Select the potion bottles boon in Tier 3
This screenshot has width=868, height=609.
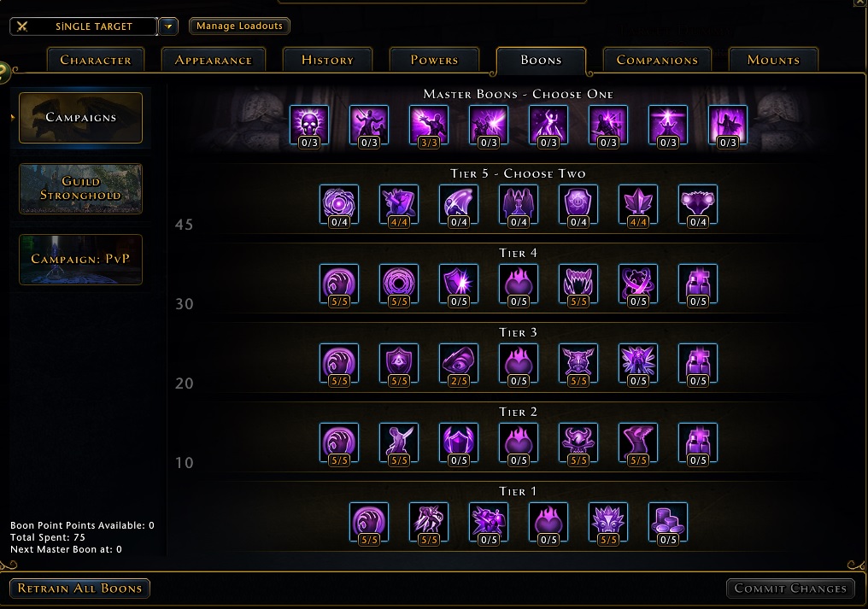697,365
